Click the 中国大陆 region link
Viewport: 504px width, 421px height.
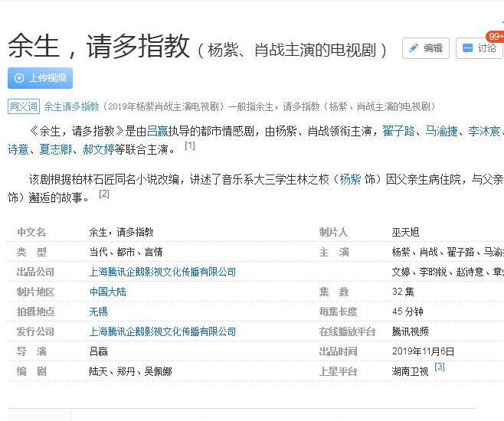(110, 292)
